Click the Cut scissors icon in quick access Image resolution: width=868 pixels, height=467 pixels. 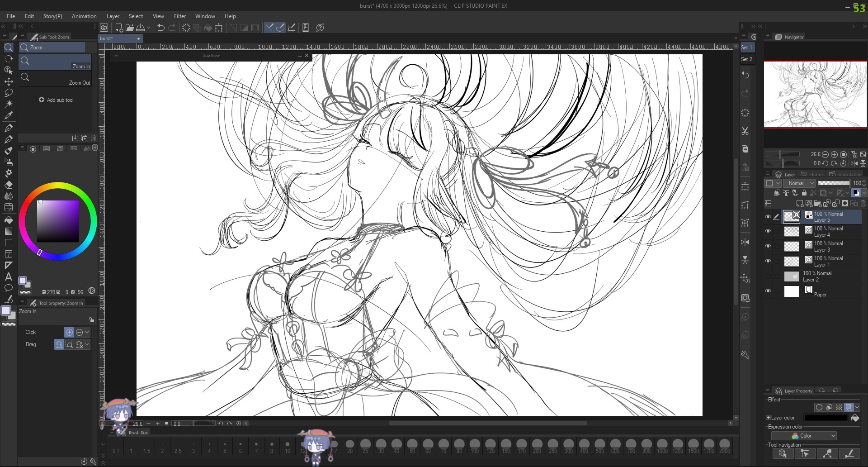(x=745, y=131)
